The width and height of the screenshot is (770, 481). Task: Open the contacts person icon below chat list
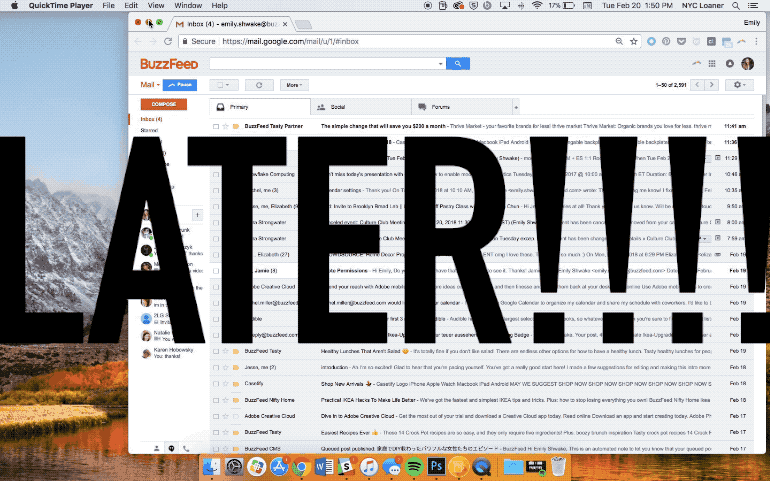pos(157,448)
